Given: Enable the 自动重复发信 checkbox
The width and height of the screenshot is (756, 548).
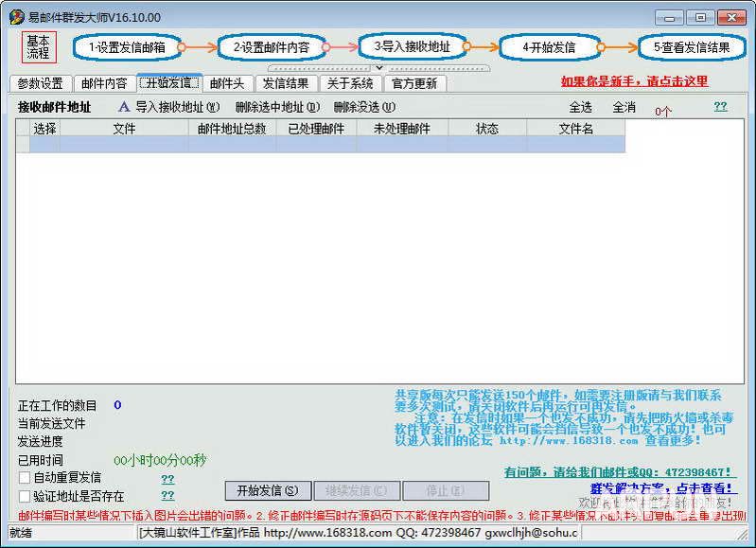Looking at the screenshot, I should coord(24,478).
